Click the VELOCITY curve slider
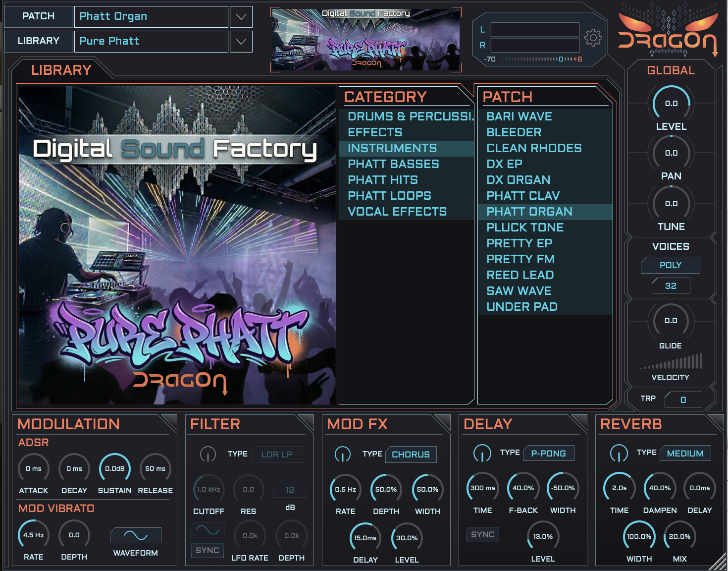The height and width of the screenshot is (571, 728). pos(671,361)
